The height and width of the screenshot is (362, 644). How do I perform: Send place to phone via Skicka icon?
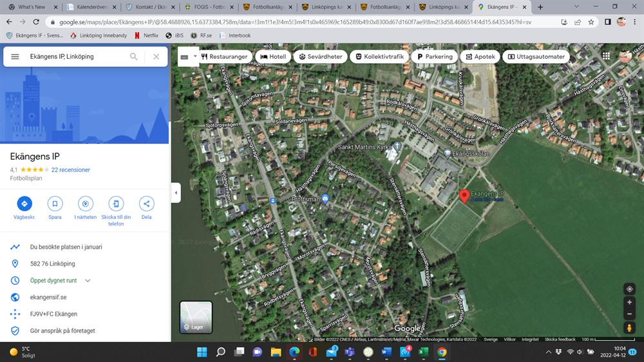[116, 204]
